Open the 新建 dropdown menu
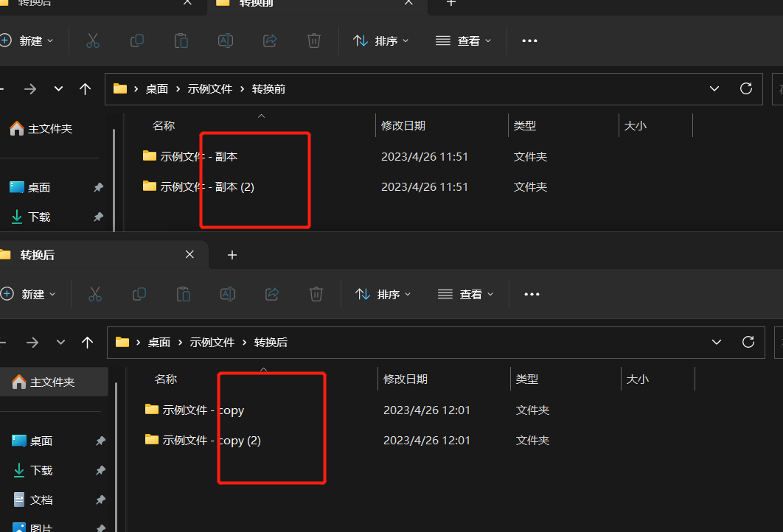 pos(29,41)
